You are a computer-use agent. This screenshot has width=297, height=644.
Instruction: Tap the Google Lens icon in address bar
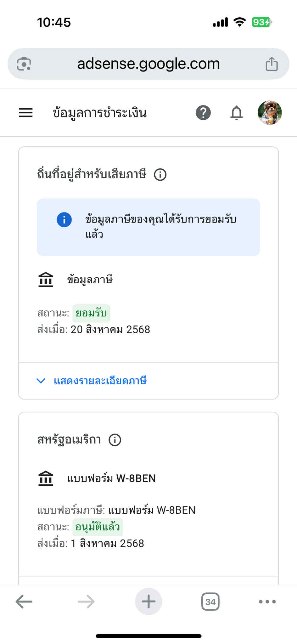(24, 64)
